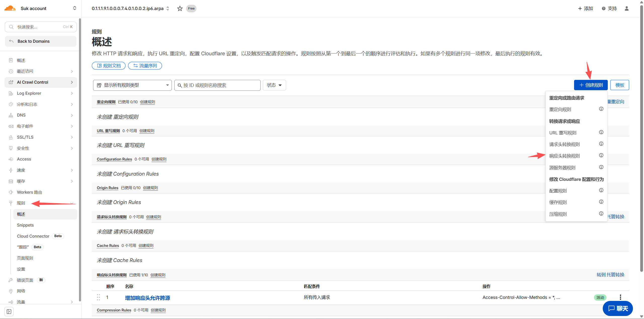Open 显示所有规则类型 filter dropdown
This screenshot has width=644, height=319.
132,85
